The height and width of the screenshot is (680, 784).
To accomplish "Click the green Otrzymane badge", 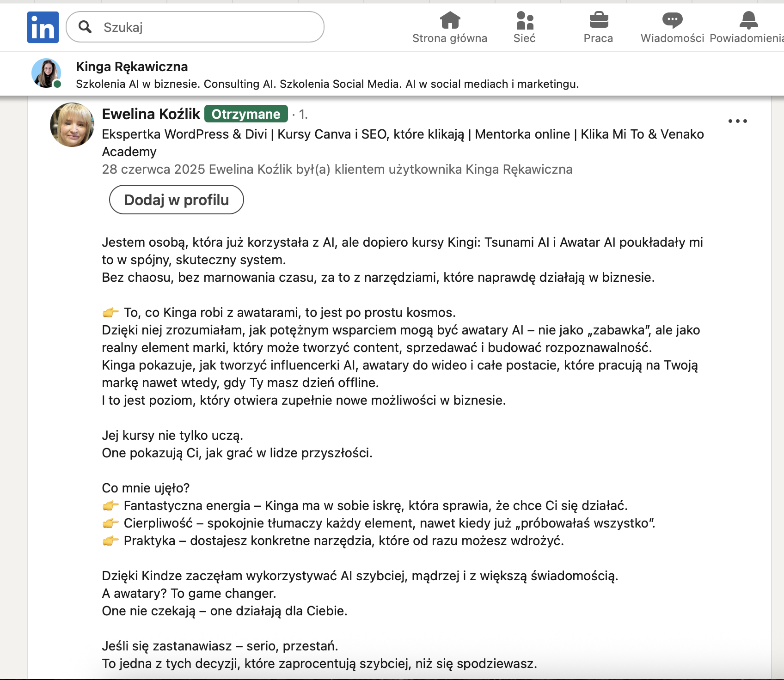I will (246, 114).
